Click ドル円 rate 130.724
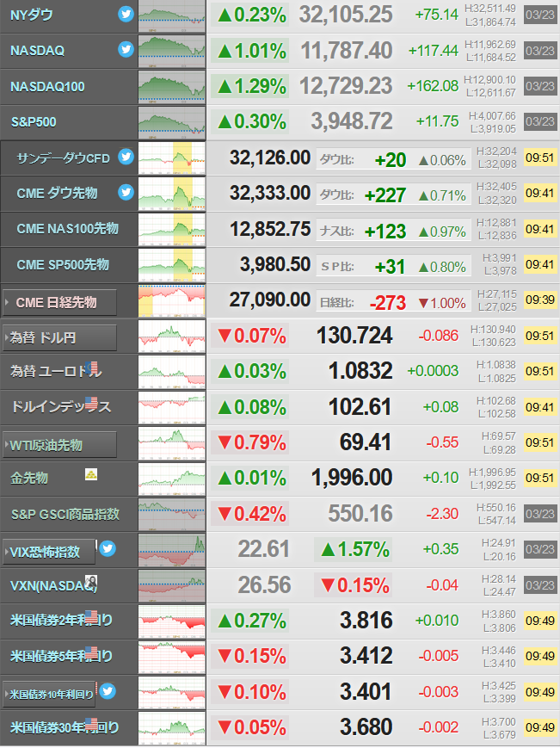Viewport: 560px width, 748px height. pos(354,336)
